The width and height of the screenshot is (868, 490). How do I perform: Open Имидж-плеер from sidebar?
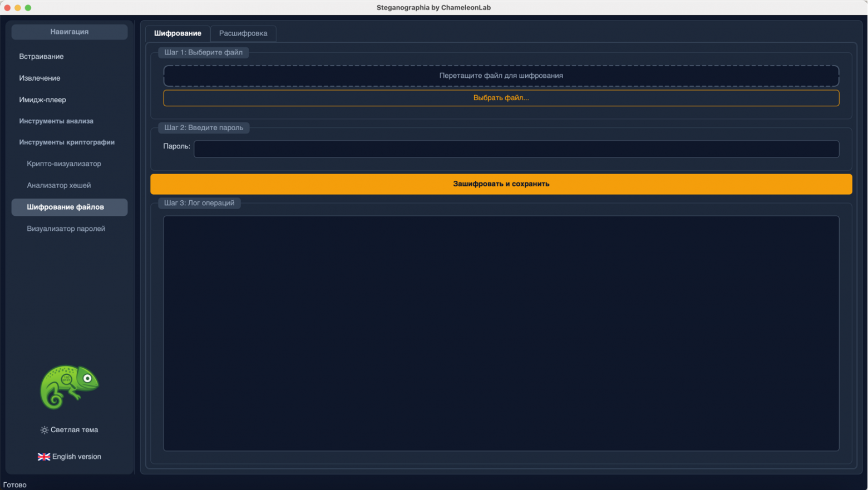[42, 100]
